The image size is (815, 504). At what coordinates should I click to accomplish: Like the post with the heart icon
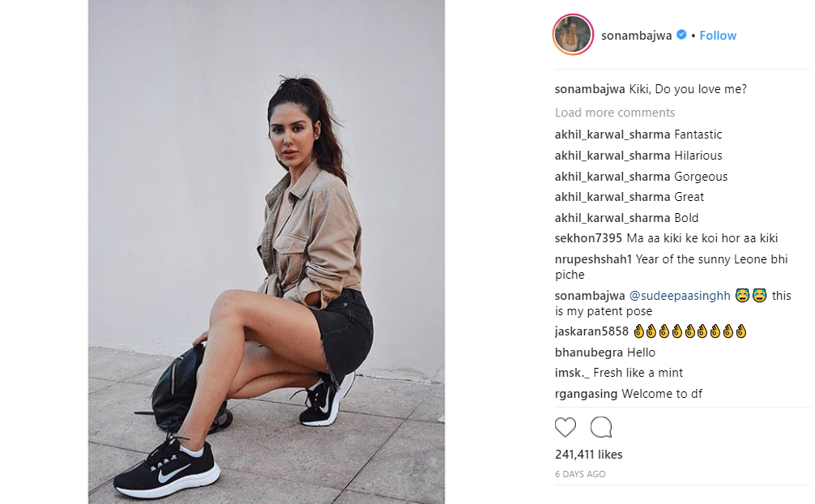pyautogui.click(x=565, y=427)
